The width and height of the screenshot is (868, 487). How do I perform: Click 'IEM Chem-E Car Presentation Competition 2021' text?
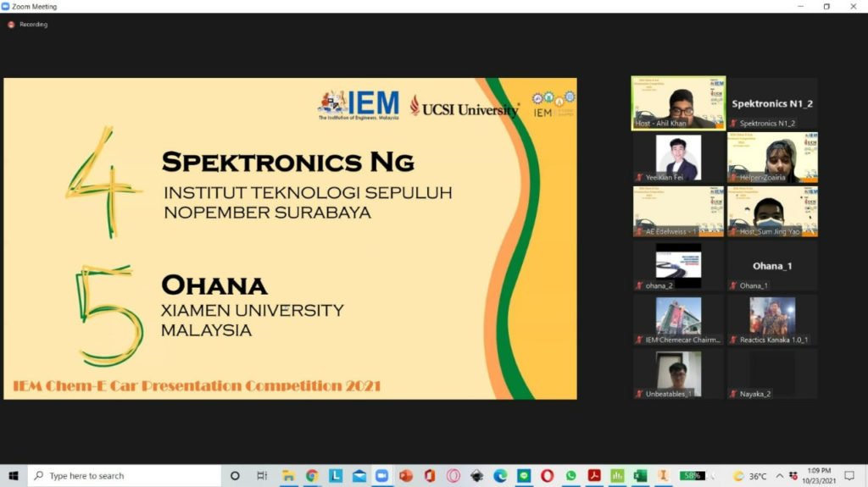click(x=197, y=385)
